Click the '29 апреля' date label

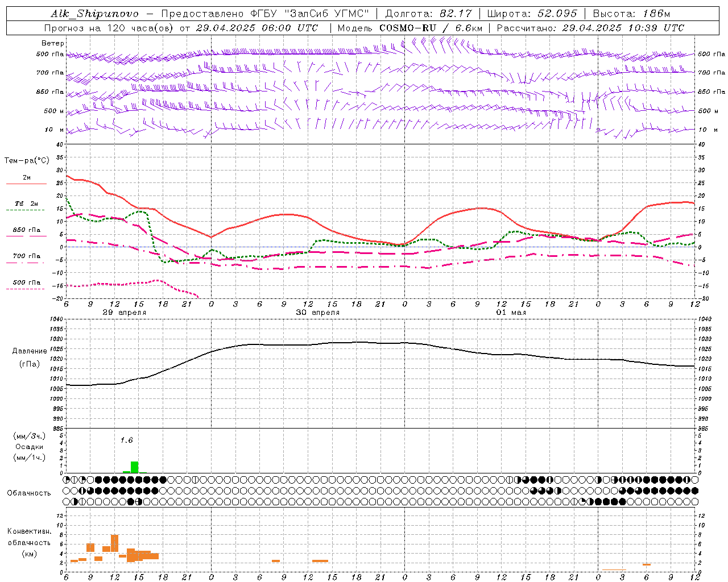coord(124,313)
